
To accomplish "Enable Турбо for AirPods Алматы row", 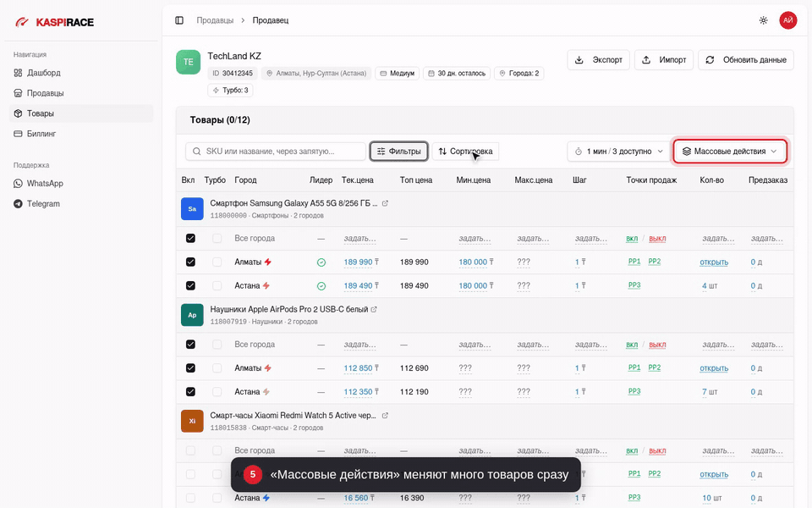I will (217, 368).
